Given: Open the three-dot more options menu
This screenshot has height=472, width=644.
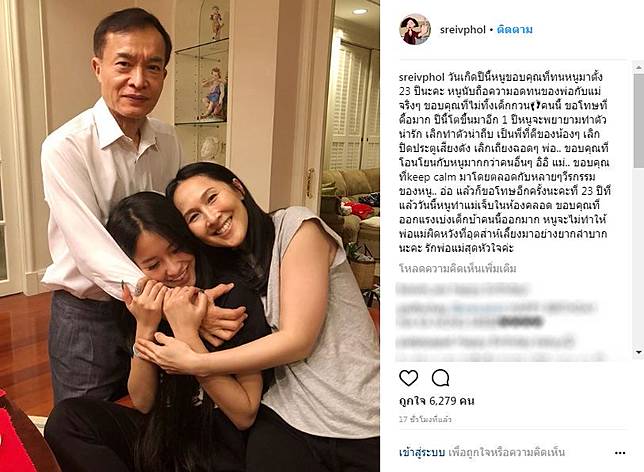Looking at the screenshot, I should tap(620, 453).
